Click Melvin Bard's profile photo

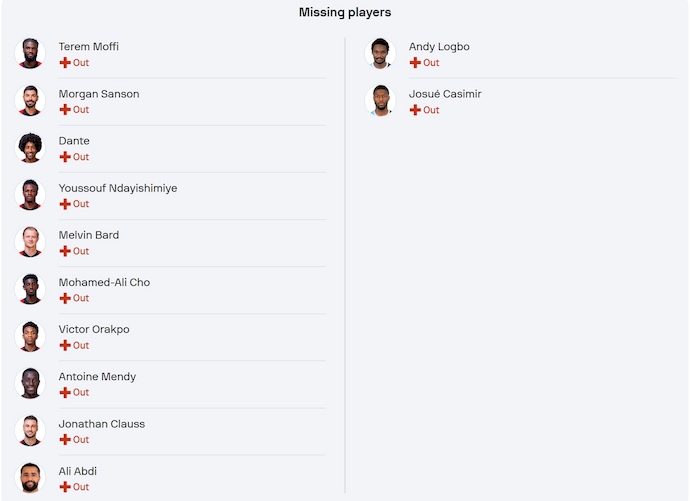point(31,242)
